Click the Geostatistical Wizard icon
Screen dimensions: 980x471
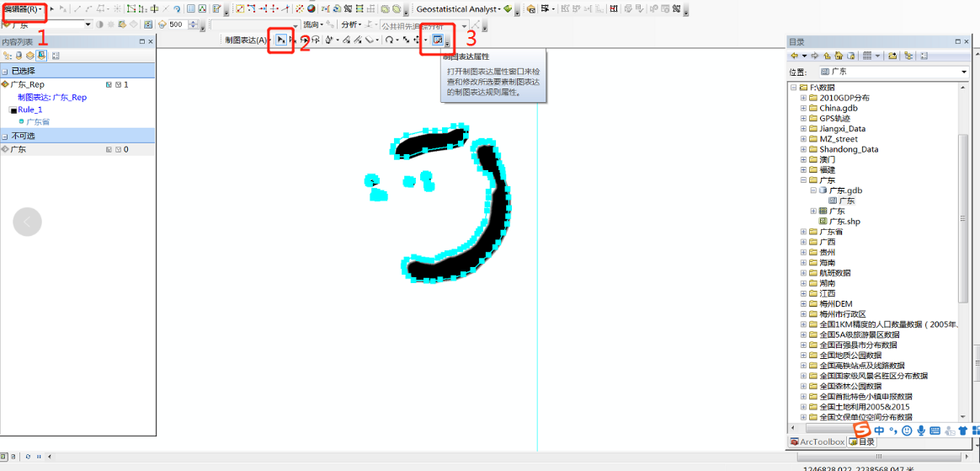(x=508, y=9)
